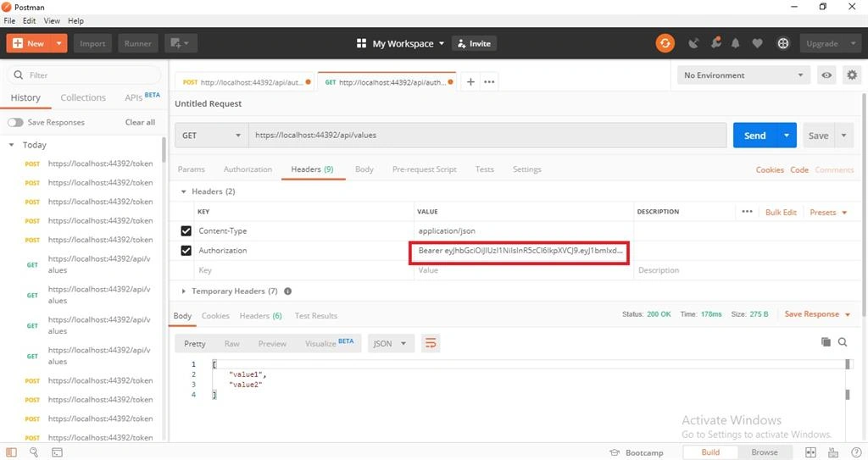
Task: Click the plus icon to add a tab
Action: tap(470, 82)
